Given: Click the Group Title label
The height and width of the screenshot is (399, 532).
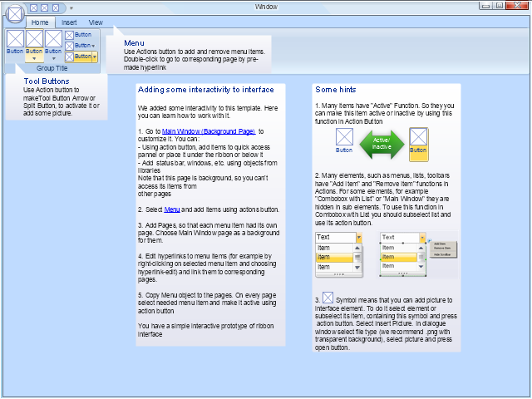Looking at the screenshot, I should (52, 68).
